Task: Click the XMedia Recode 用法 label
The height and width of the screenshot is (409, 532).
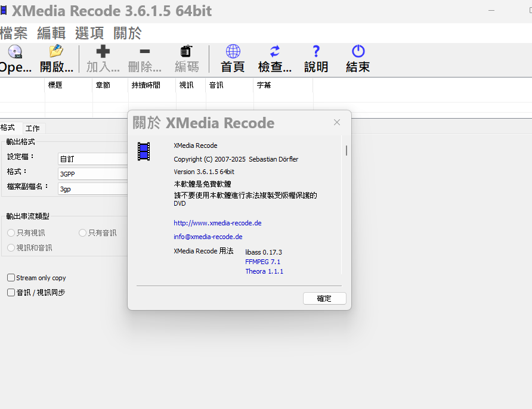Action: pyautogui.click(x=203, y=250)
